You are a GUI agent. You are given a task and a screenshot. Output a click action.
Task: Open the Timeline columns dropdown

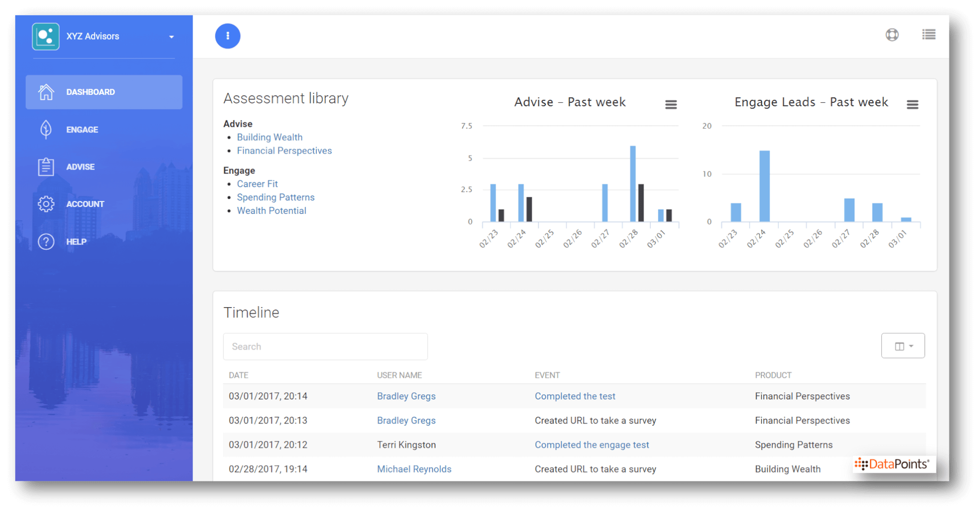pyautogui.click(x=902, y=346)
